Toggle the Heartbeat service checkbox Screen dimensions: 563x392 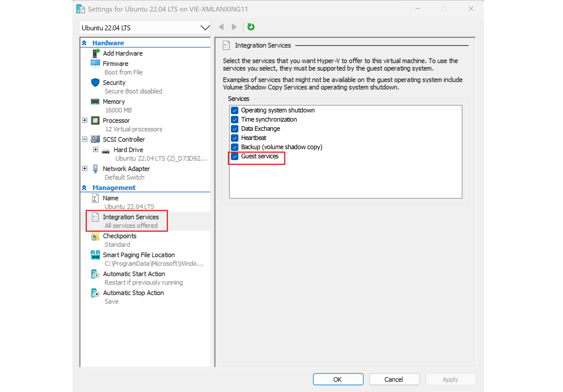coord(235,138)
